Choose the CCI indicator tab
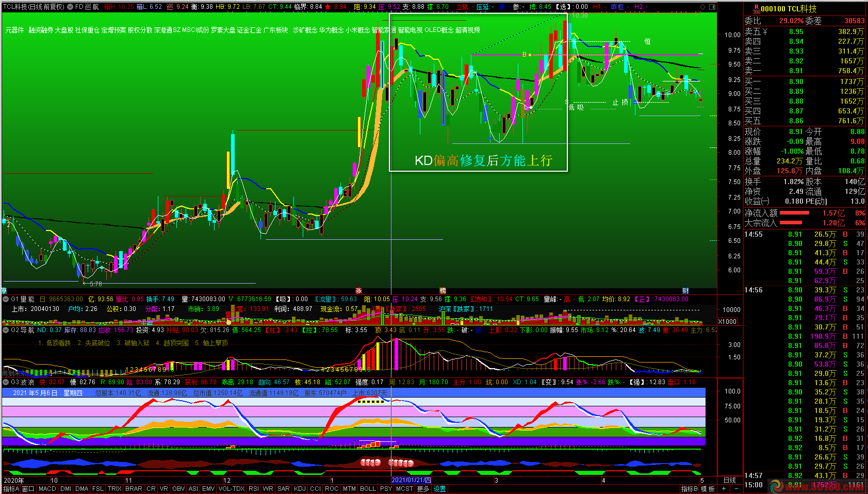This screenshot has height=494, width=868. pyautogui.click(x=315, y=489)
